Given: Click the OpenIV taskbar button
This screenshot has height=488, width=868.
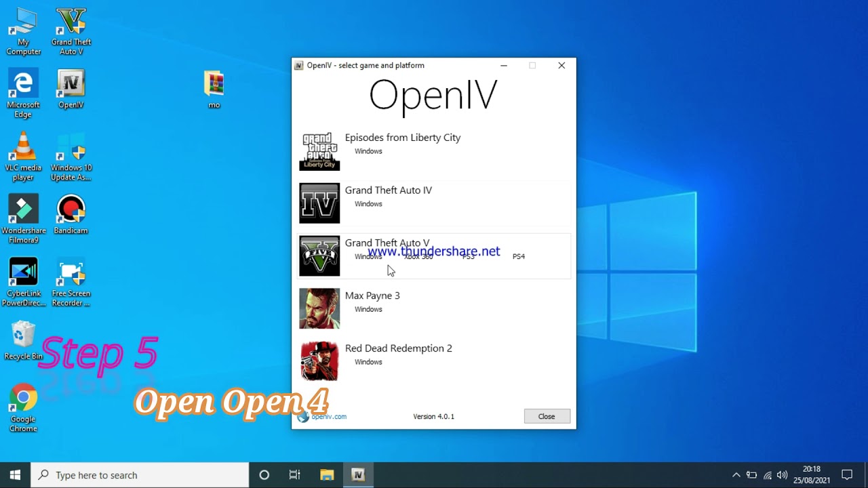Looking at the screenshot, I should [x=358, y=475].
